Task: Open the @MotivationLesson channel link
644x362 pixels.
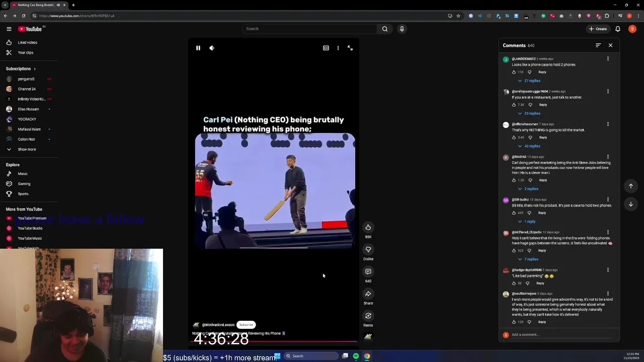Action: click(x=218, y=325)
